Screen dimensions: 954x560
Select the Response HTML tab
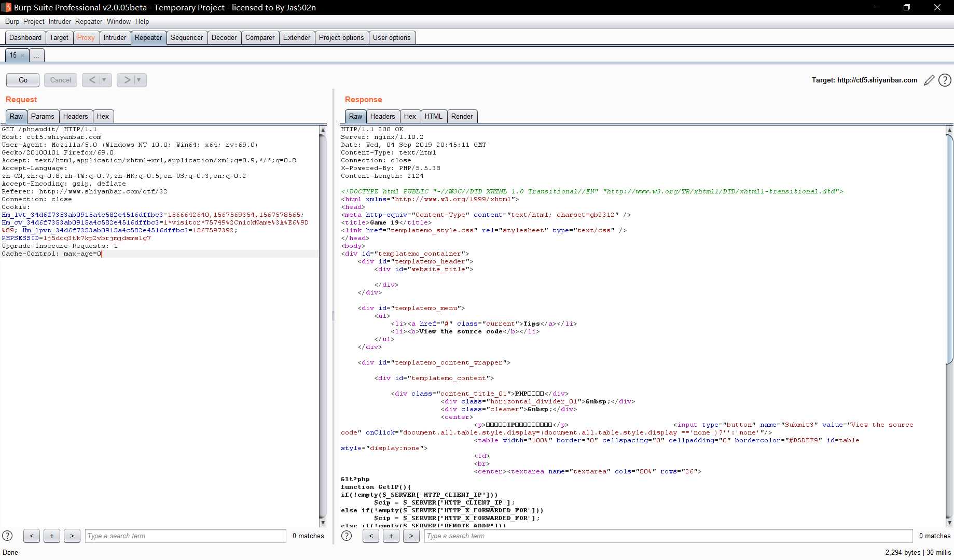click(x=433, y=116)
